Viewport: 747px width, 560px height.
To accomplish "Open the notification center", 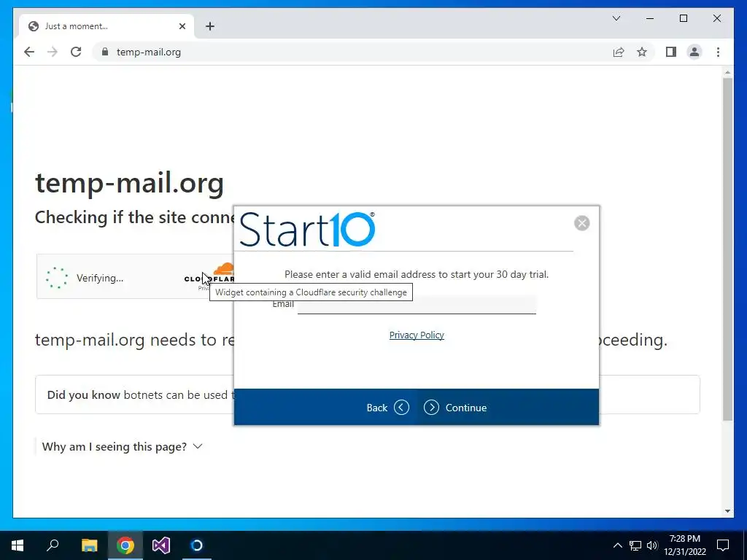I will click(x=723, y=545).
